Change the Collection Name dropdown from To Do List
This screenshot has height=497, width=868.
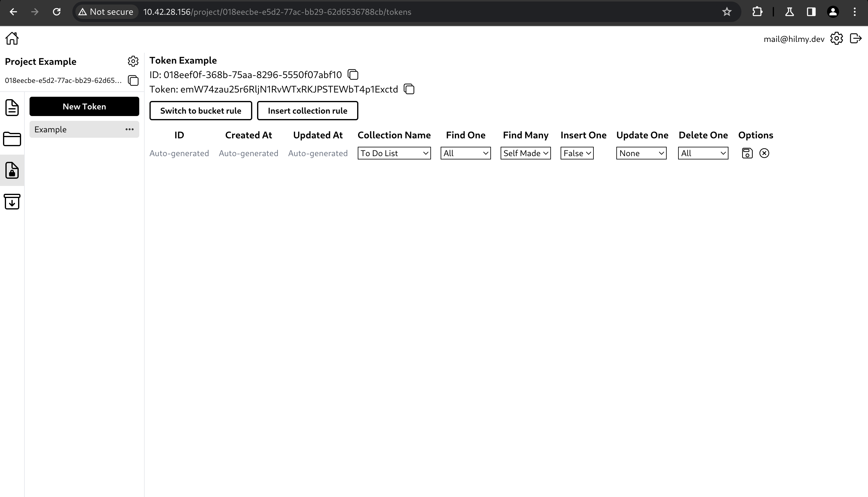pos(394,153)
